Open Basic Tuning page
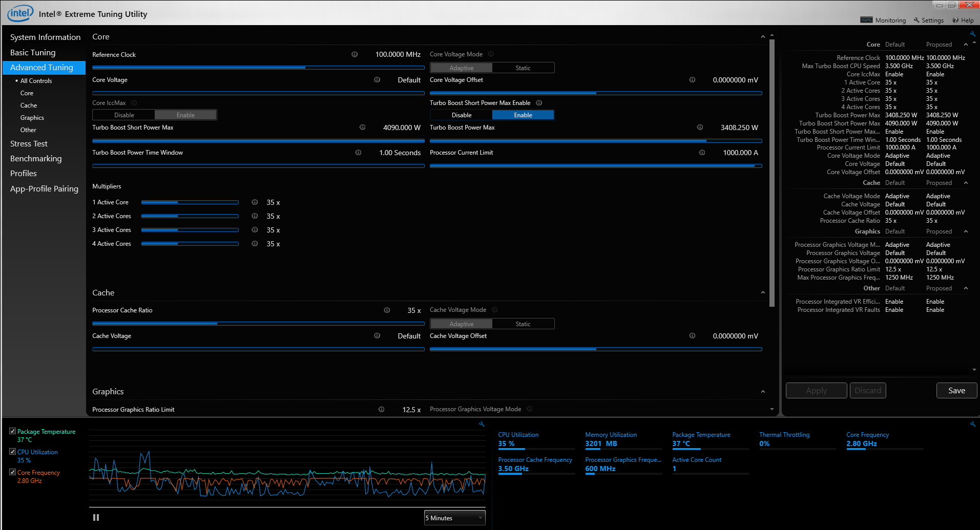980x530 pixels. [x=33, y=53]
